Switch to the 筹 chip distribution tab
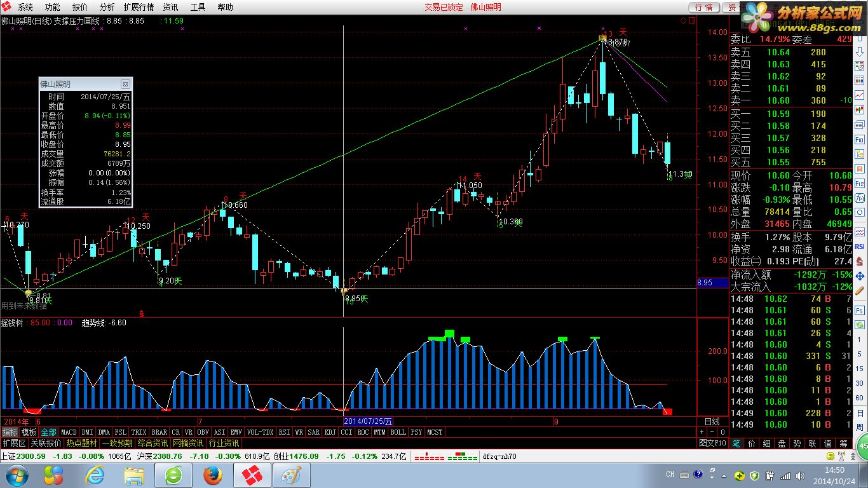The height and width of the screenshot is (488, 868). pyautogui.click(x=843, y=443)
